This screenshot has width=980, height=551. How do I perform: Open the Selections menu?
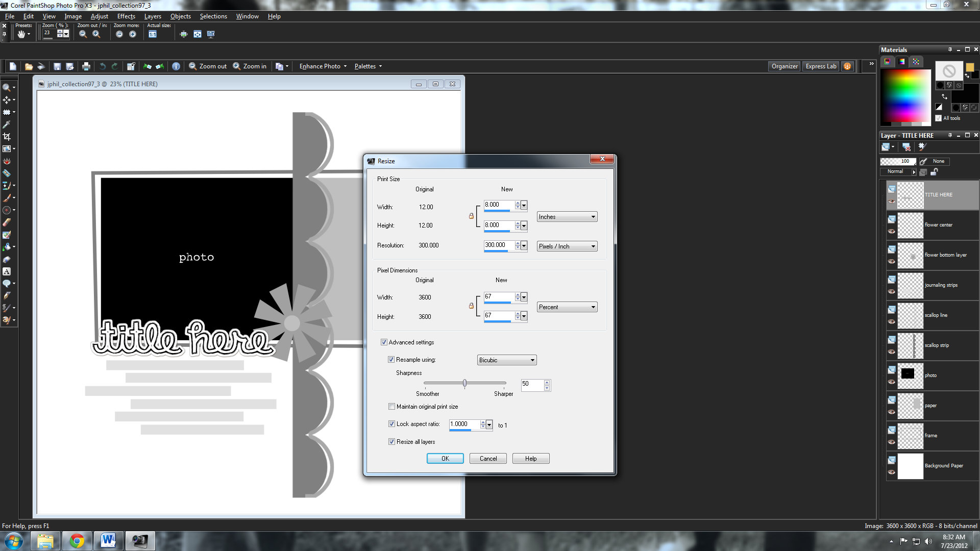pyautogui.click(x=213, y=16)
